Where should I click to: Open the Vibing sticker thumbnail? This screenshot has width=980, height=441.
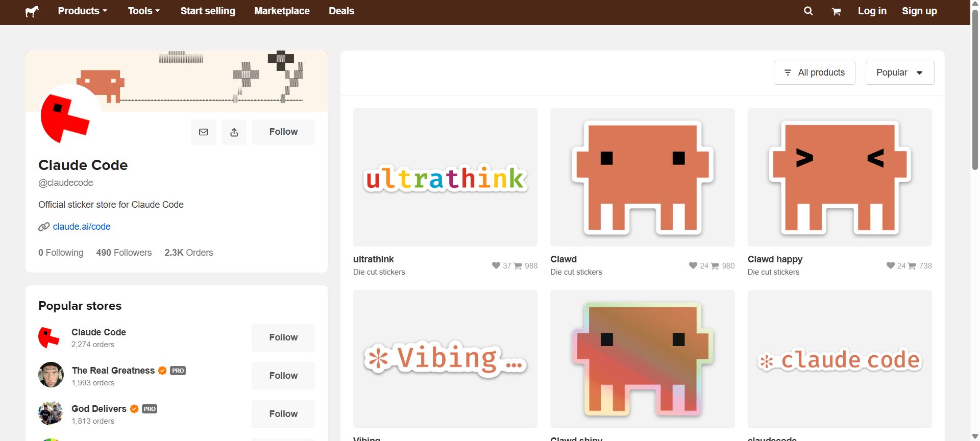[445, 359]
